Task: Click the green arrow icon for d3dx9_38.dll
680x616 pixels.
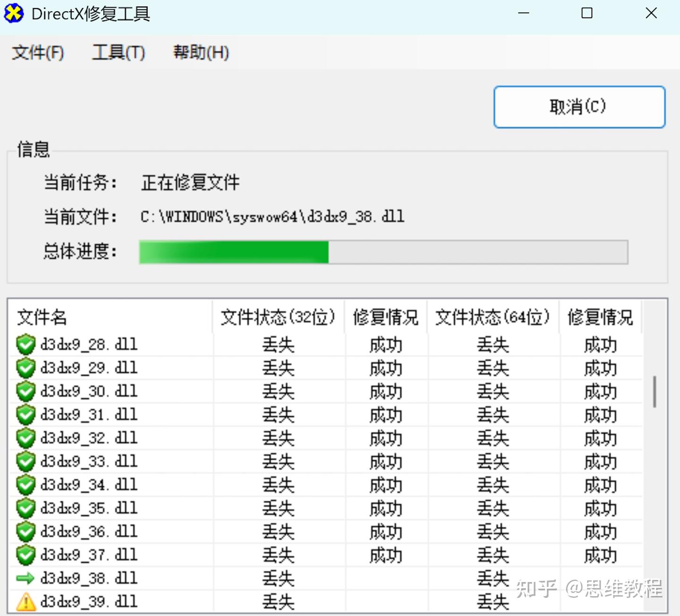Action: tap(25, 578)
